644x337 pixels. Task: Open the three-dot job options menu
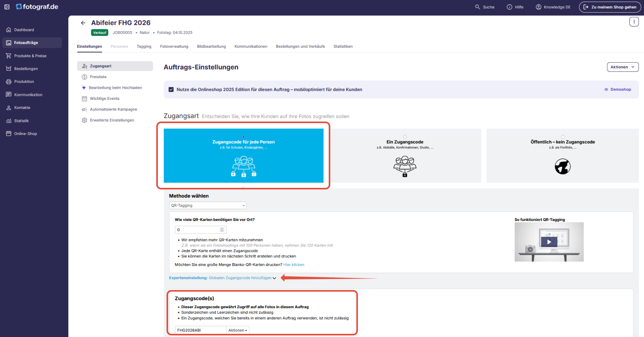[634, 22]
